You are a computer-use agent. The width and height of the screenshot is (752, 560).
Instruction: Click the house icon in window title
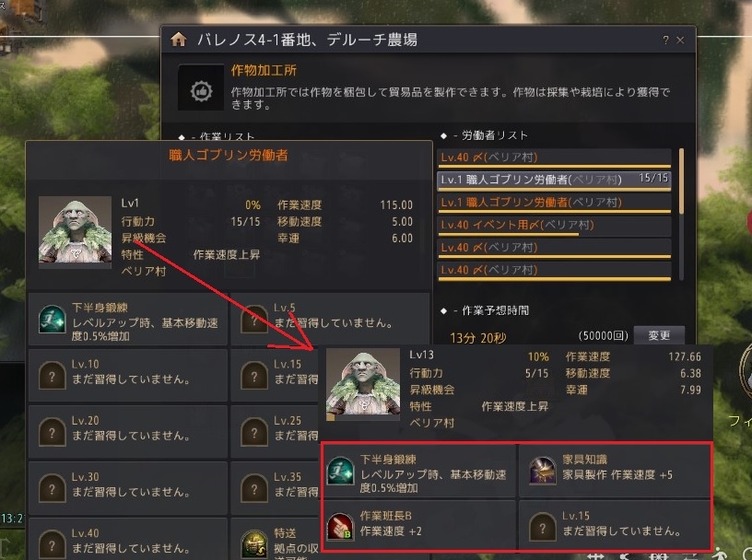179,40
